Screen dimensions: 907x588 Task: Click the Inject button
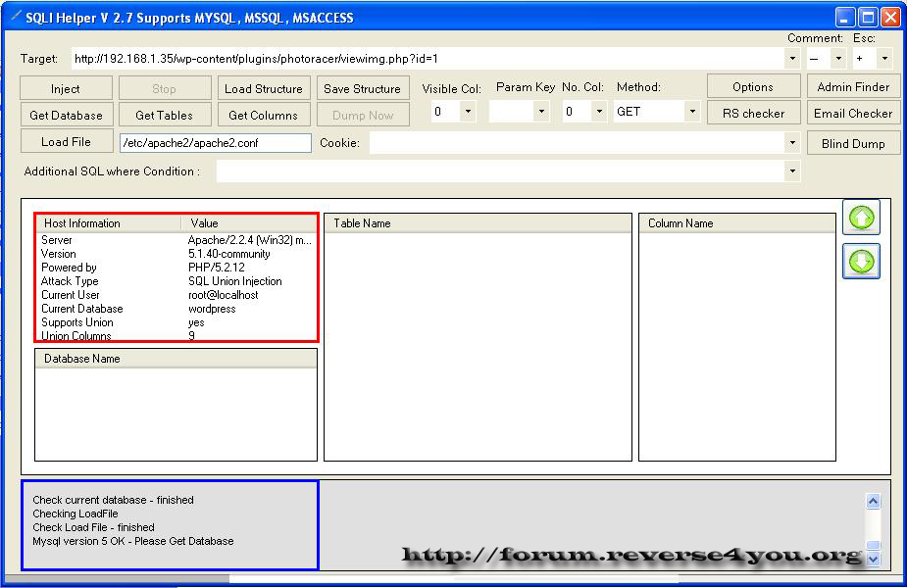coord(66,88)
